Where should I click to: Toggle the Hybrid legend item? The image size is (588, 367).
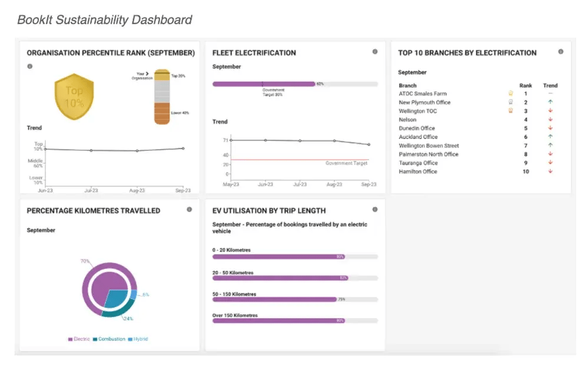138,339
